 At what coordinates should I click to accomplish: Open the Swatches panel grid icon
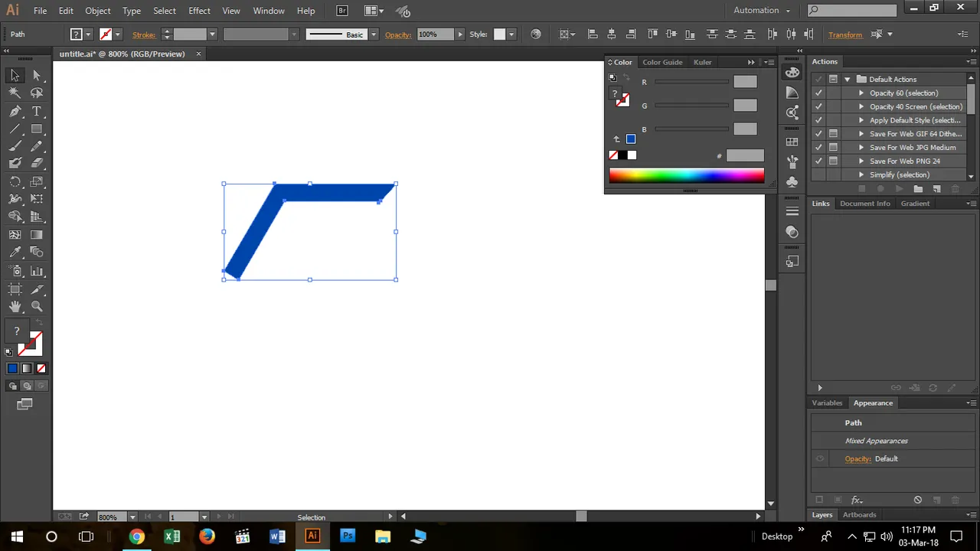point(792,142)
